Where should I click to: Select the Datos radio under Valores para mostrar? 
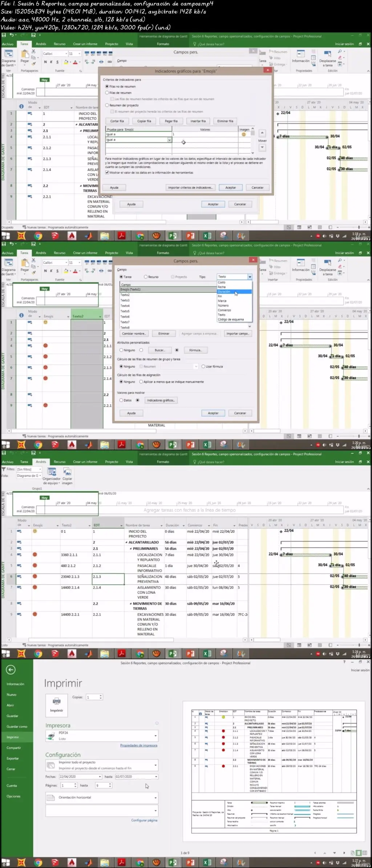tap(121, 400)
